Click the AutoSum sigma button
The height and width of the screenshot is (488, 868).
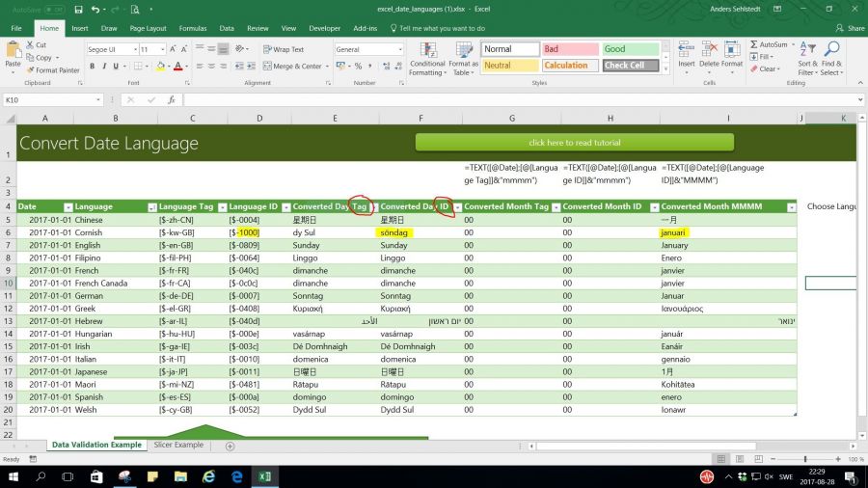click(x=769, y=44)
